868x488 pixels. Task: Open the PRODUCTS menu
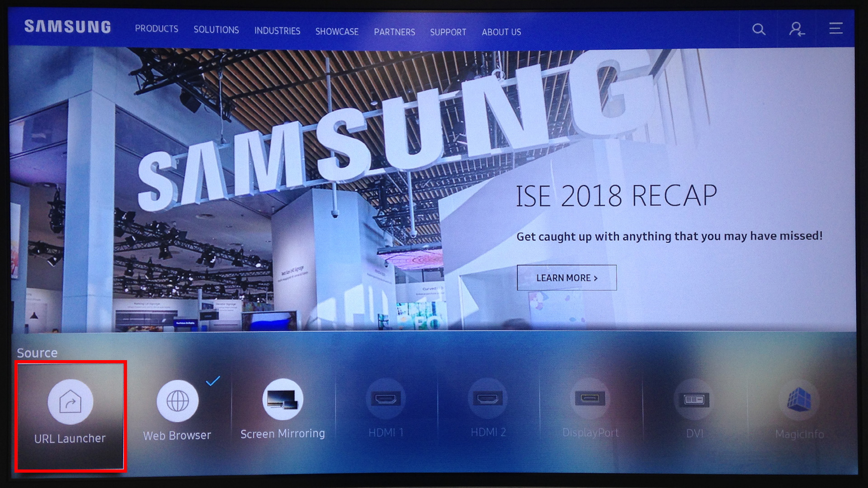pyautogui.click(x=156, y=28)
